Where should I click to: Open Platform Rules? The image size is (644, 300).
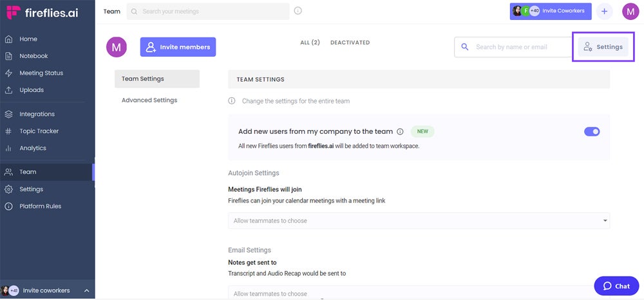[40, 206]
